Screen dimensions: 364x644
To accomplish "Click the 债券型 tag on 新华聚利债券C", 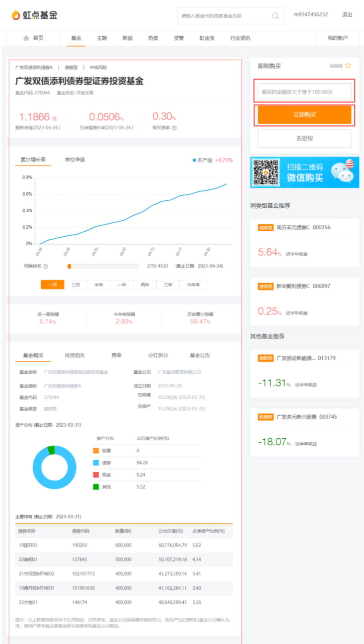I will [266, 286].
